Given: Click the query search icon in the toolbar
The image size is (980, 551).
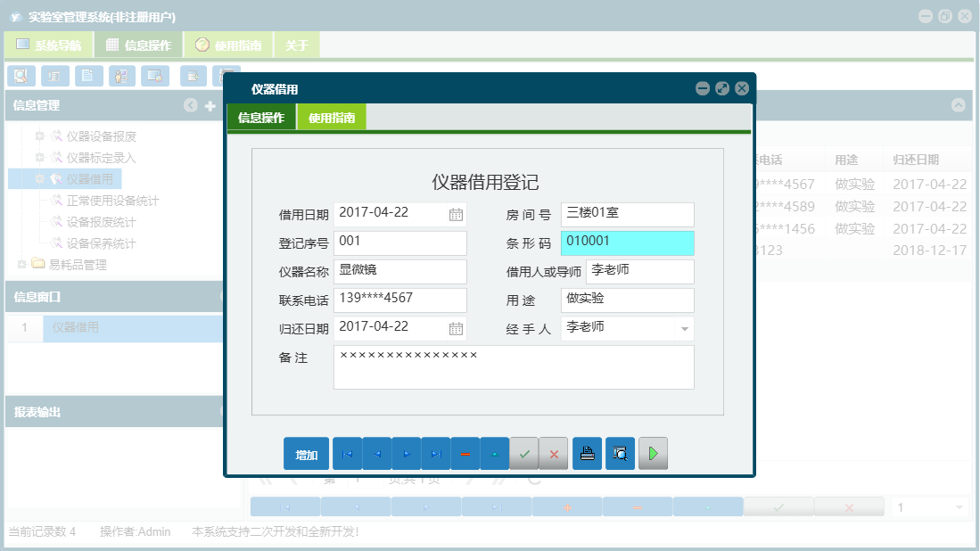Looking at the screenshot, I should (21, 76).
